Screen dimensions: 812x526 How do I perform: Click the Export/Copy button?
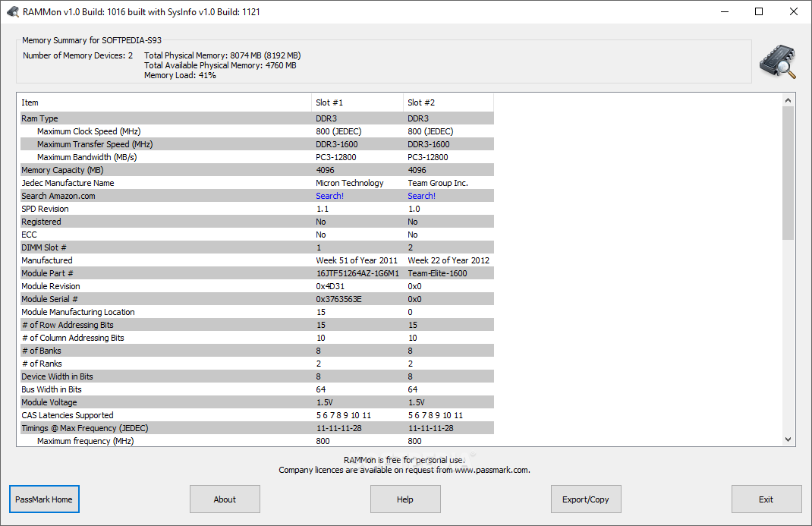[x=586, y=499]
